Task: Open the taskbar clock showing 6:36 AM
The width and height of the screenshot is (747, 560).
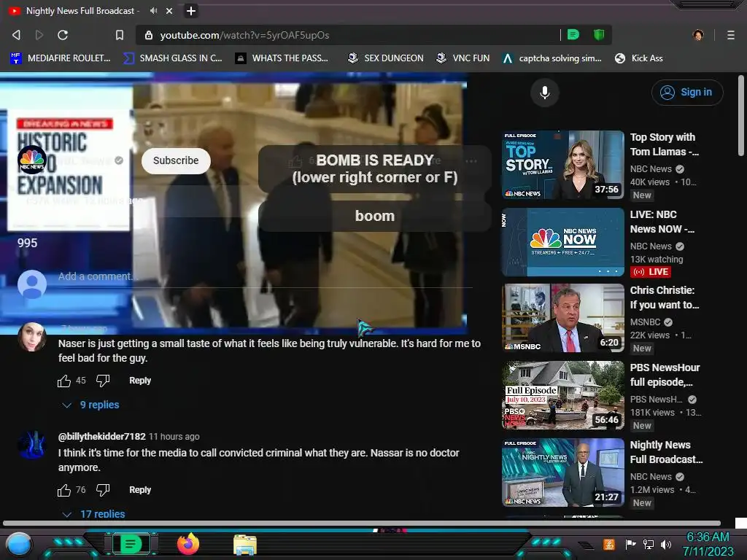Action: coord(708,544)
